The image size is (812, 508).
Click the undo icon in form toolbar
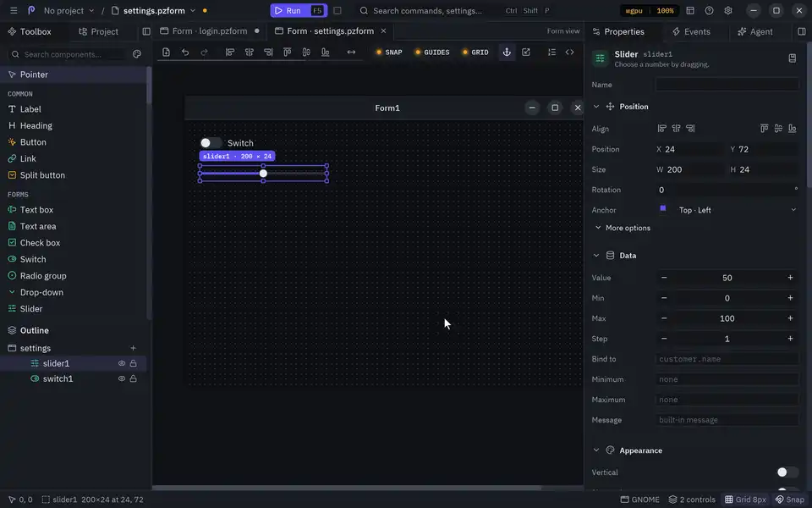[185, 52]
